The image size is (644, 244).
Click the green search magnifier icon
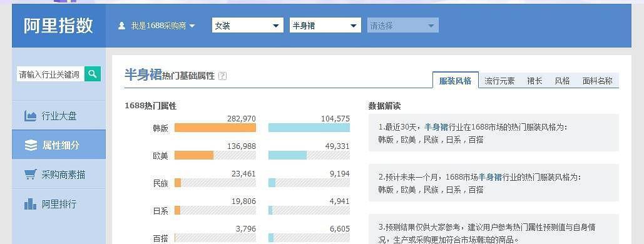93,74
